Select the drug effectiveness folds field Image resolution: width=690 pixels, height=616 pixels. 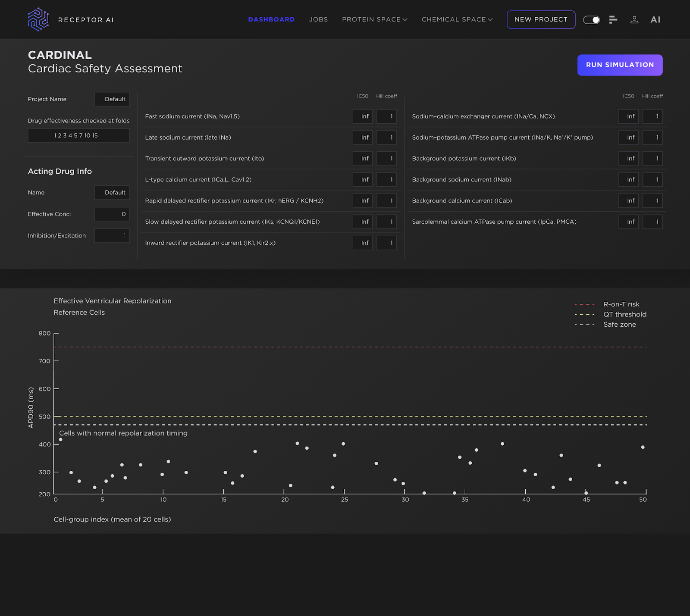click(x=78, y=135)
